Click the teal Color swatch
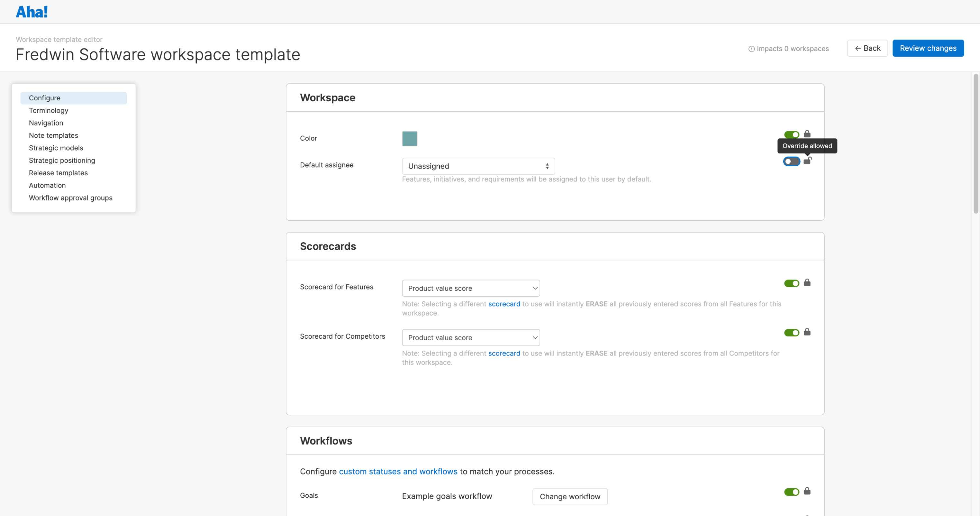The height and width of the screenshot is (516, 980). 409,138
